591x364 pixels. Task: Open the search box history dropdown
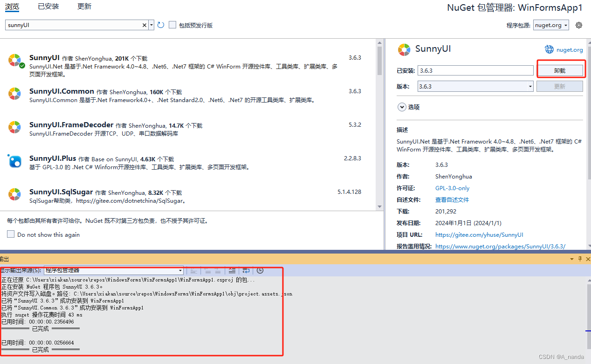tap(151, 25)
